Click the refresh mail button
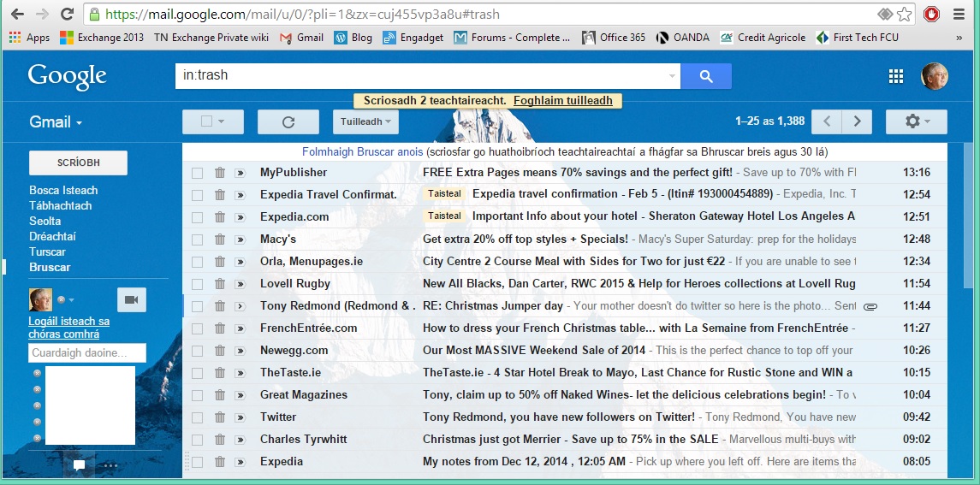Screen dimensions: 980x485 288,121
